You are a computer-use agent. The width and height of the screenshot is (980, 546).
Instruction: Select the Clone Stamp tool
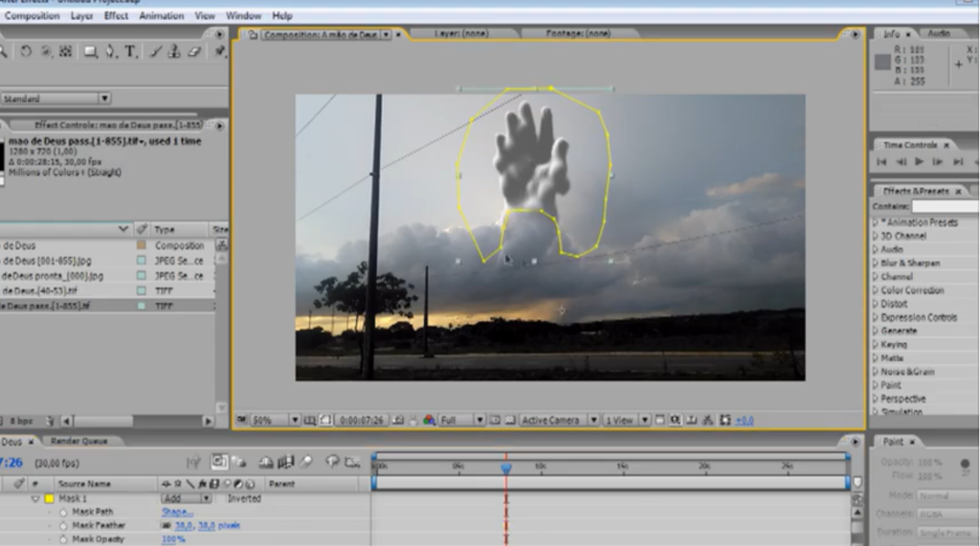[x=173, y=52]
